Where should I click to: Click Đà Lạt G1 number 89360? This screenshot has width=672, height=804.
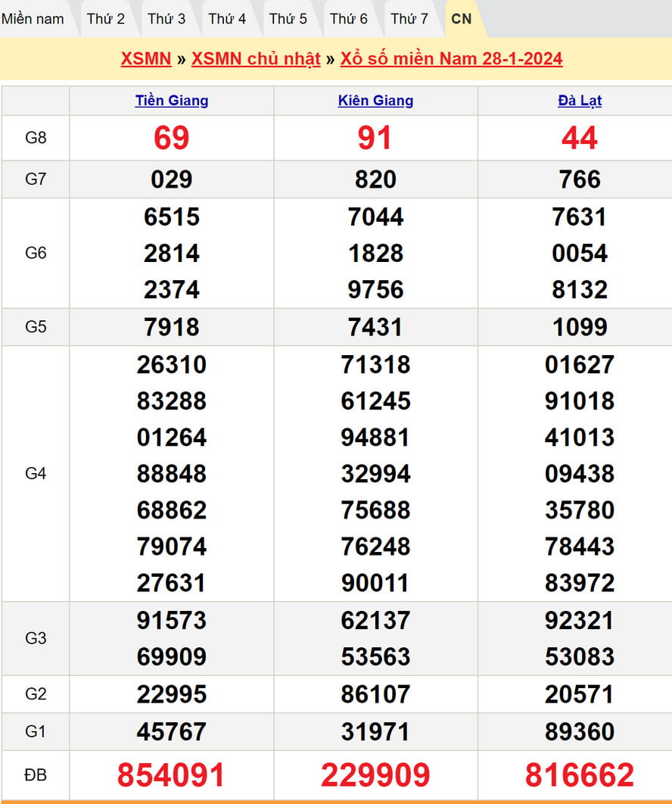[x=580, y=731]
